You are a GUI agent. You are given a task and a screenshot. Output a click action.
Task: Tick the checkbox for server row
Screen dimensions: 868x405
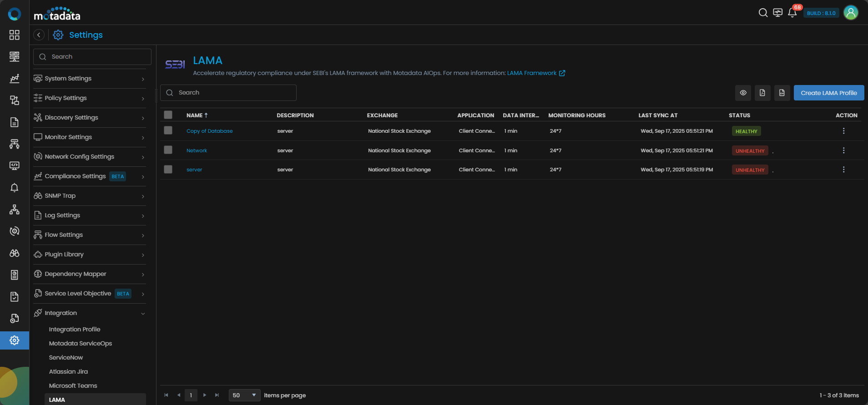tap(168, 170)
